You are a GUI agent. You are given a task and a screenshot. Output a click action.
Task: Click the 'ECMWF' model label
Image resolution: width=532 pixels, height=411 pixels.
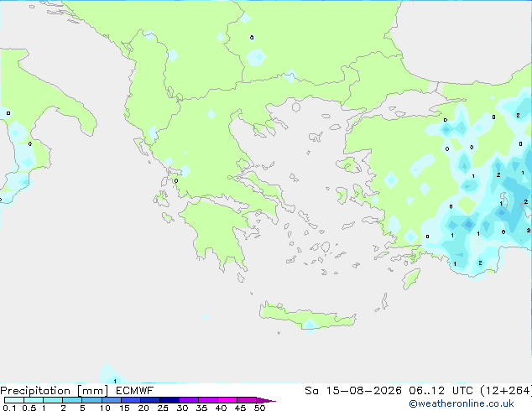135,390
